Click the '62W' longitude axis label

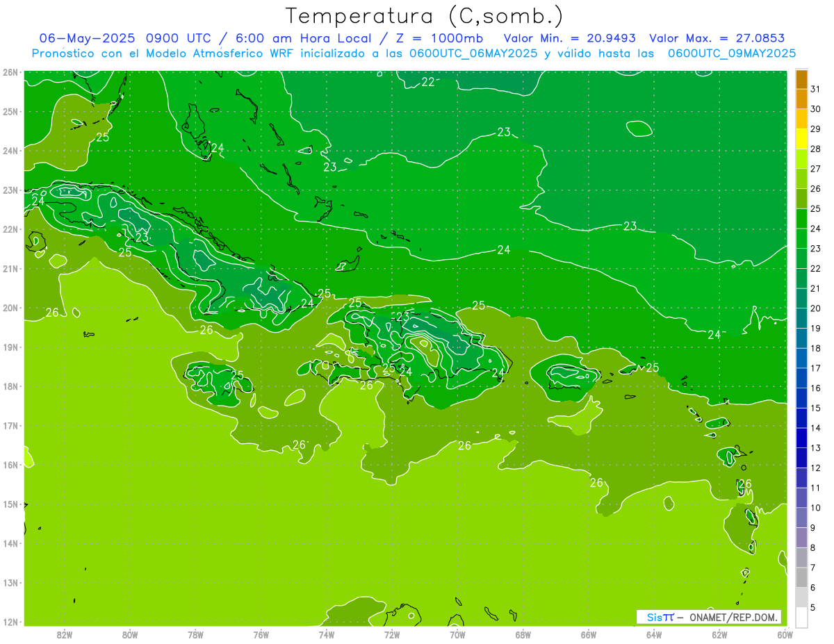[x=719, y=634]
